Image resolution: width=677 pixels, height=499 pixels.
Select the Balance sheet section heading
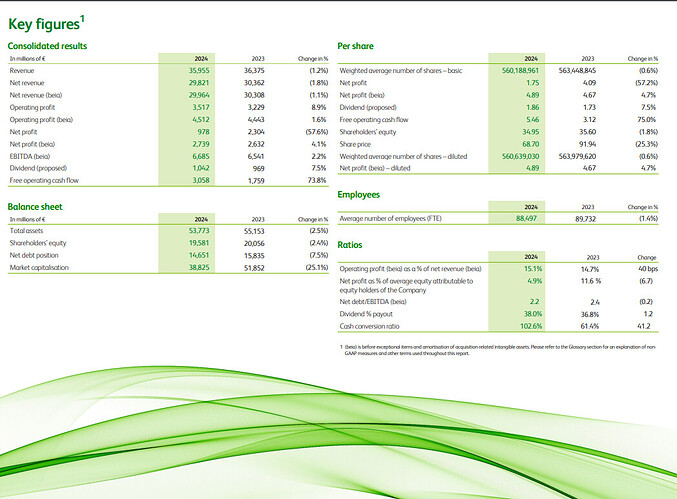[x=37, y=204]
